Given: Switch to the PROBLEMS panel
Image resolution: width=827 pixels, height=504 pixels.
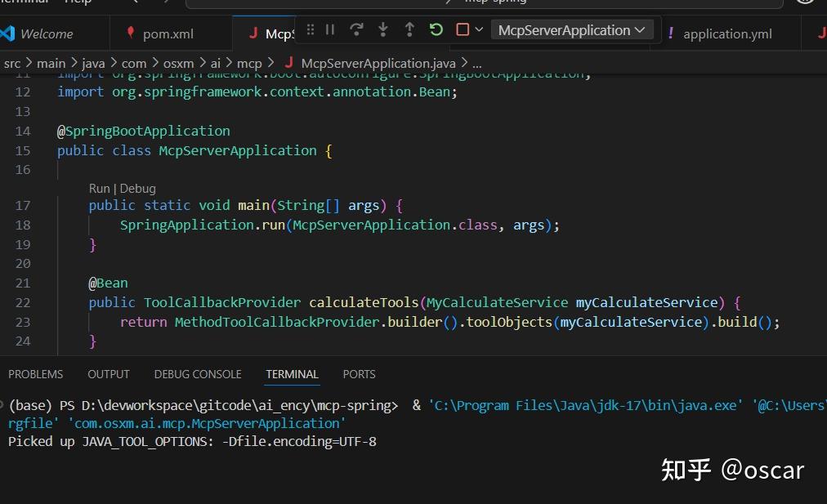Looking at the screenshot, I should [x=35, y=374].
